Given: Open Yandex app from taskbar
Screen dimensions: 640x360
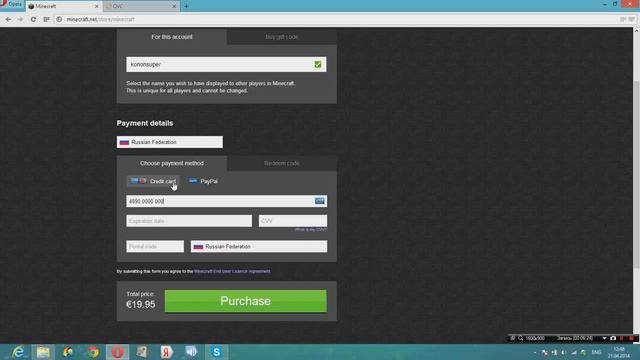Looking at the screenshot, I should [167, 352].
